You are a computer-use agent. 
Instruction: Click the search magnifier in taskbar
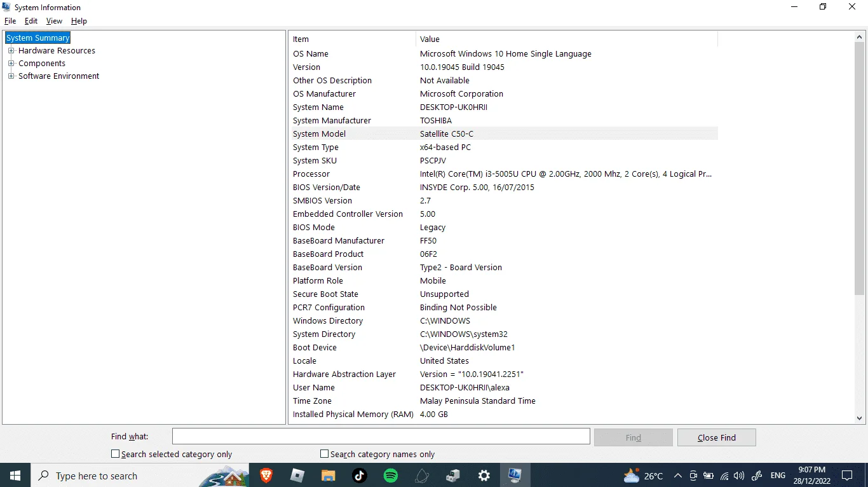coord(43,476)
